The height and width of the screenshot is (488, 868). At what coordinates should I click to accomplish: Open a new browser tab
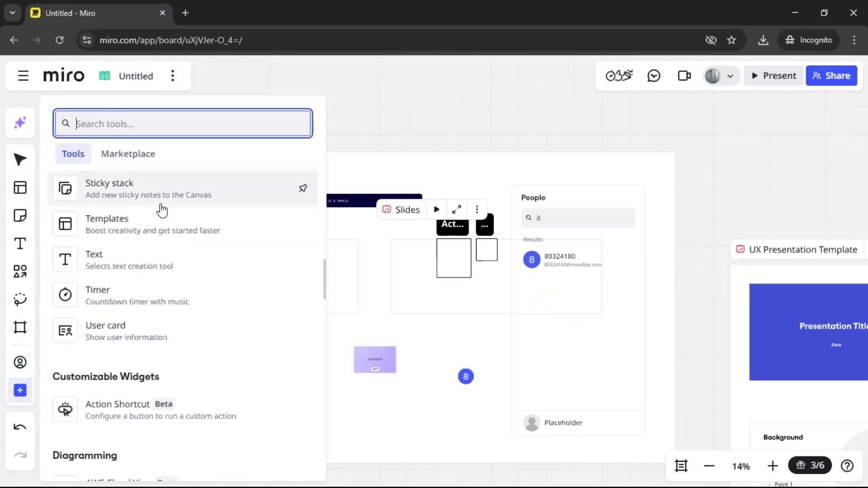click(185, 13)
